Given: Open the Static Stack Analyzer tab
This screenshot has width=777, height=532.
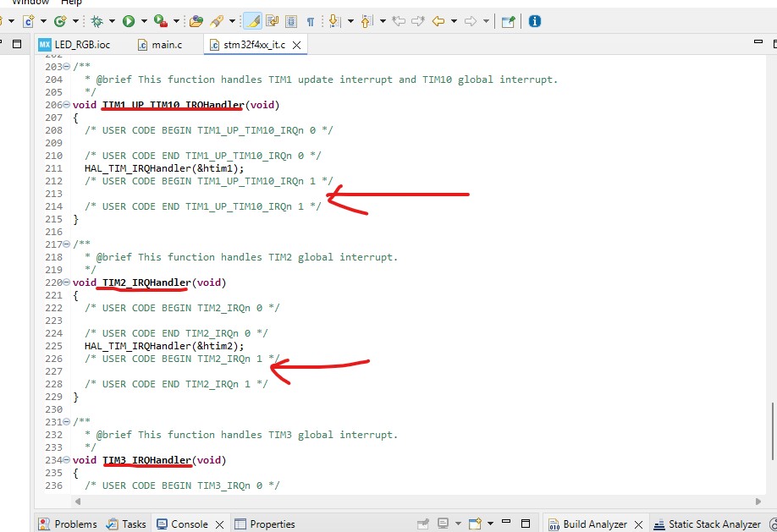Looking at the screenshot, I should point(707,524).
